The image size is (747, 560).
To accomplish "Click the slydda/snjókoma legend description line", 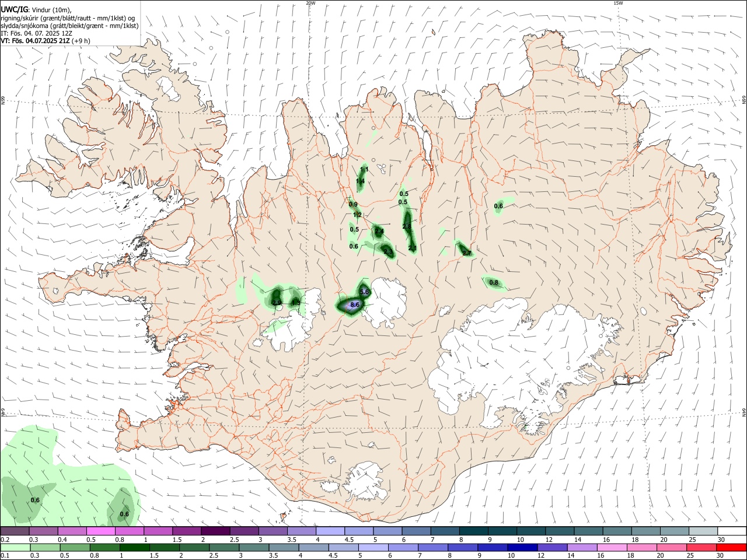I will click(x=69, y=25).
